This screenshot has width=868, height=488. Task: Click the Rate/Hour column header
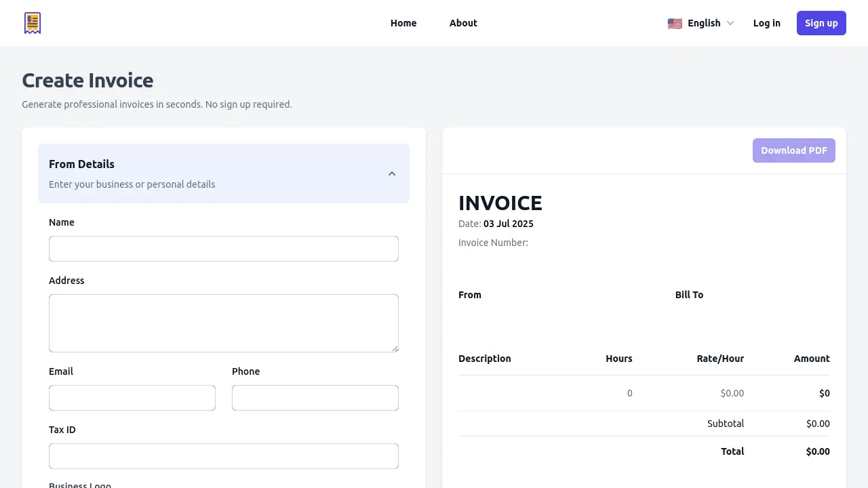click(720, 359)
